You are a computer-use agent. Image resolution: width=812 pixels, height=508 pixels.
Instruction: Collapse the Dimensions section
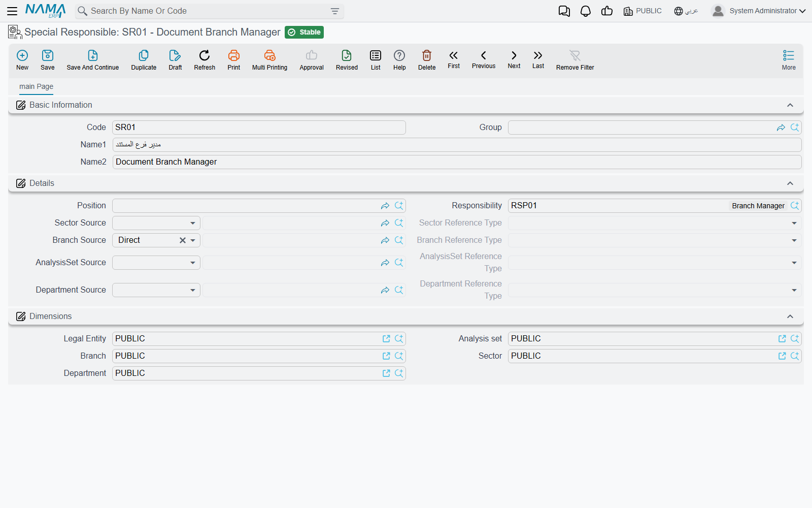(x=790, y=316)
